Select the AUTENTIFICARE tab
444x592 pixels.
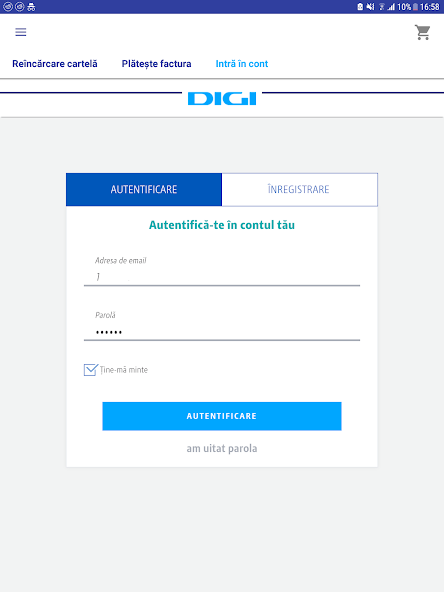pyautogui.click(x=144, y=190)
